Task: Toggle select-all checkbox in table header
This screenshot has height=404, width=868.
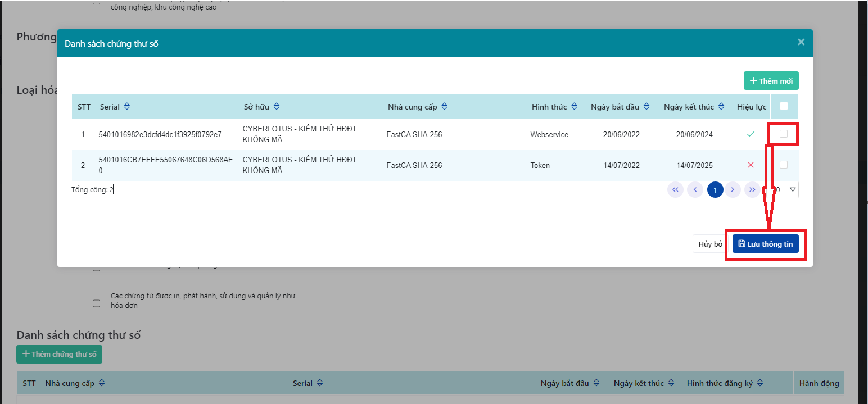Action: point(784,106)
